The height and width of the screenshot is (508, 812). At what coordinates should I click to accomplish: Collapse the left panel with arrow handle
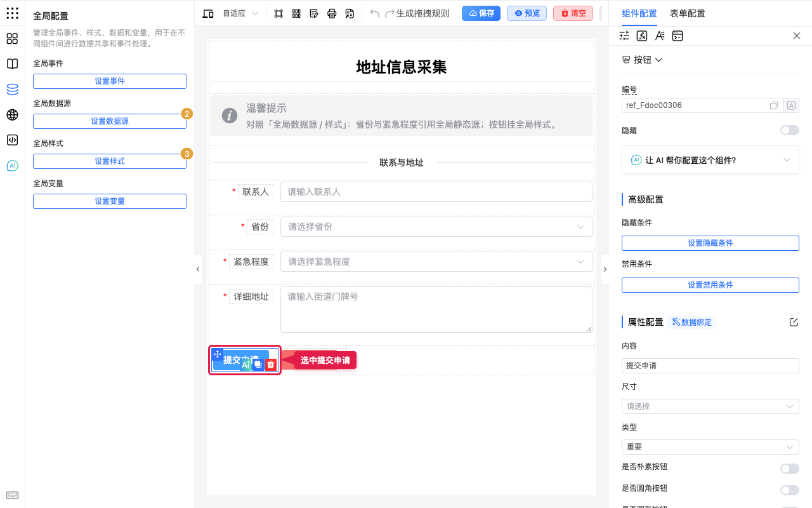(x=198, y=269)
